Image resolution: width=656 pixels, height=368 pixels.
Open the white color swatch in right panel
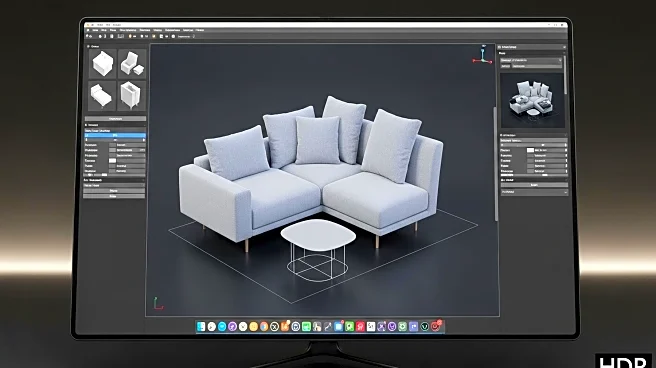[530, 150]
